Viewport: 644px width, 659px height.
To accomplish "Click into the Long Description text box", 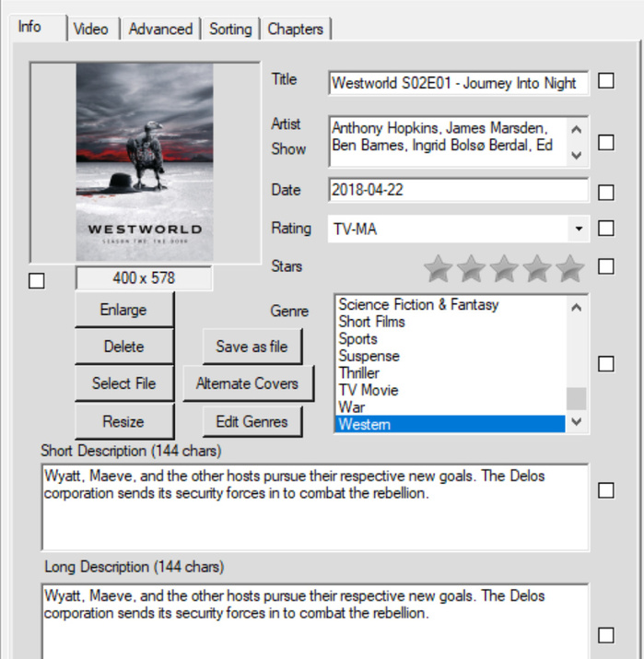I will tap(315, 622).
